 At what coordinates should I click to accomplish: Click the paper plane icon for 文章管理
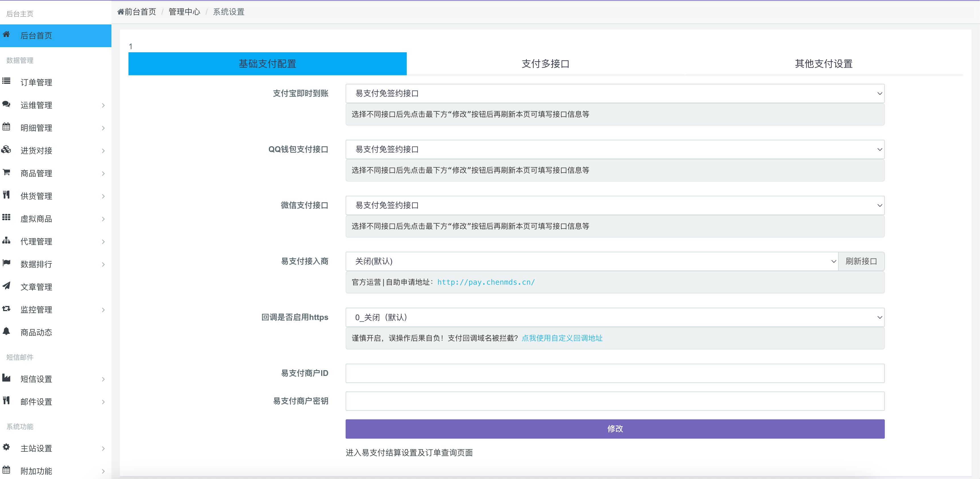[6, 286]
